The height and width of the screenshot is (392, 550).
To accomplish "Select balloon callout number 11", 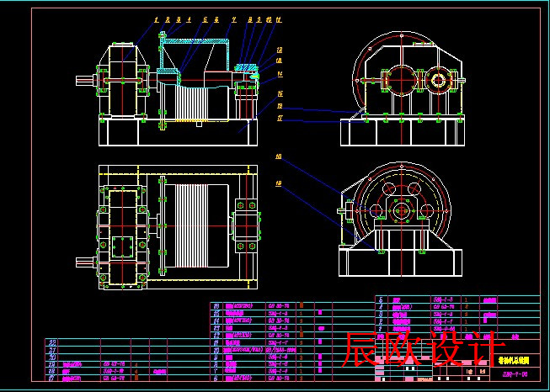I will point(279,20).
